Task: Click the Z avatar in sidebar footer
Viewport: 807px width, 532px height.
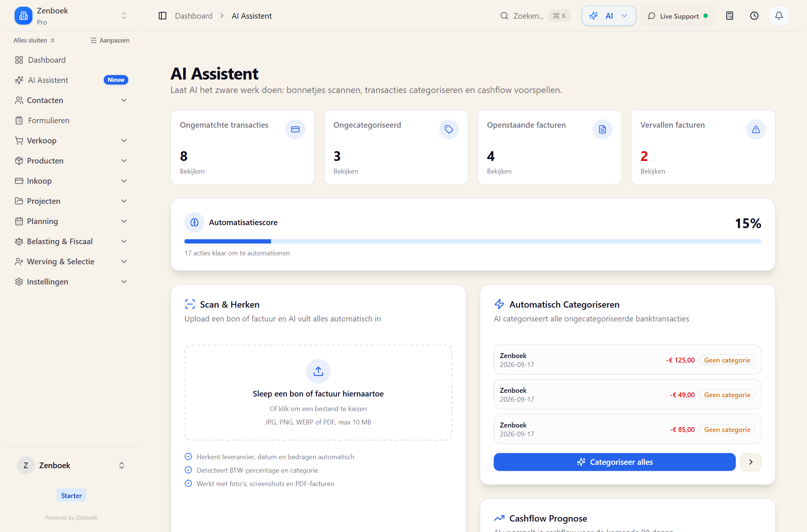Action: 26,465
